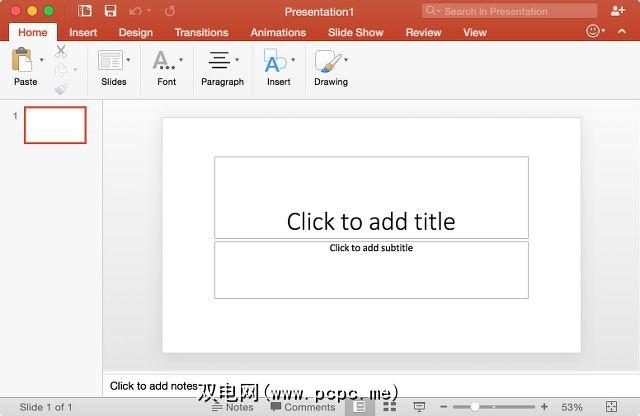Select slide 1 thumbnail in sidebar
Screen dimensions: 640x416
point(55,125)
